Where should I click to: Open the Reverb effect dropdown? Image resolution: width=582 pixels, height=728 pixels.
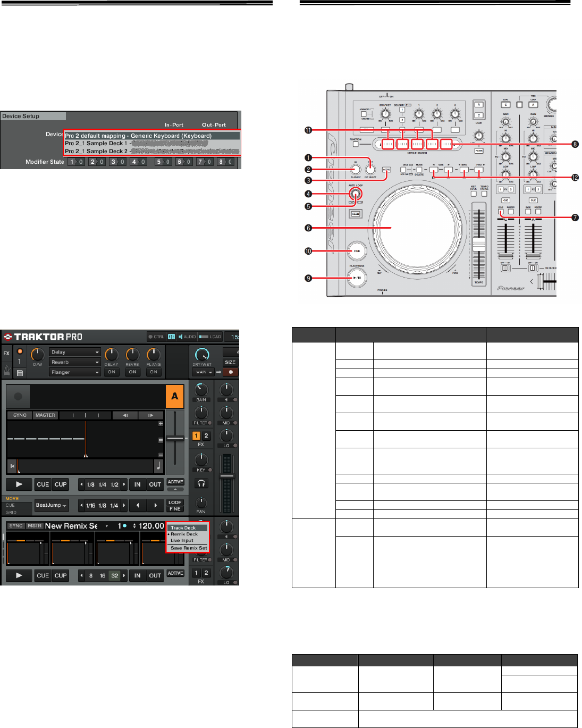pyautogui.click(x=75, y=362)
